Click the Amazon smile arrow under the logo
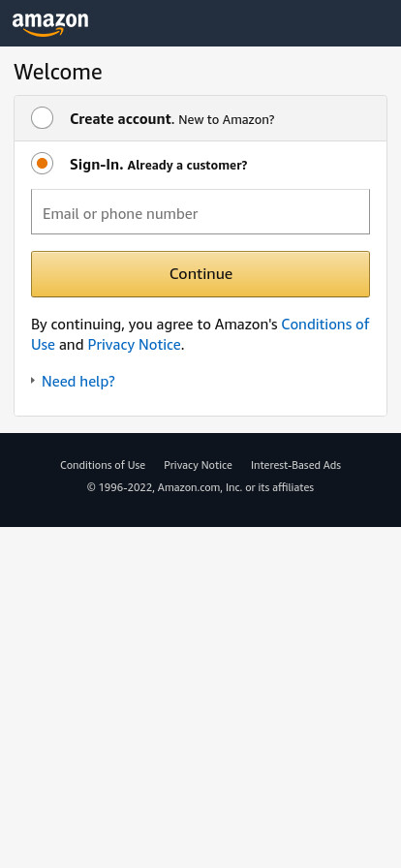The width and height of the screenshot is (401, 868). (46, 32)
